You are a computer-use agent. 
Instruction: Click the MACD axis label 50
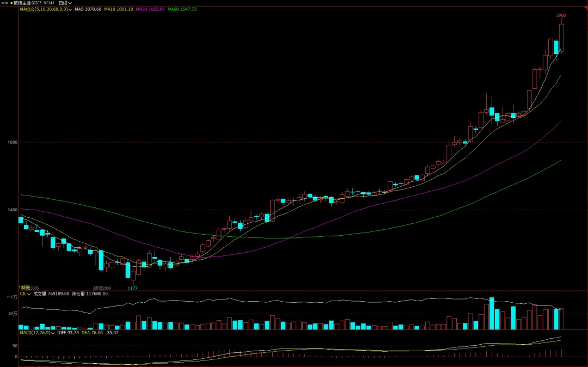coord(15,346)
